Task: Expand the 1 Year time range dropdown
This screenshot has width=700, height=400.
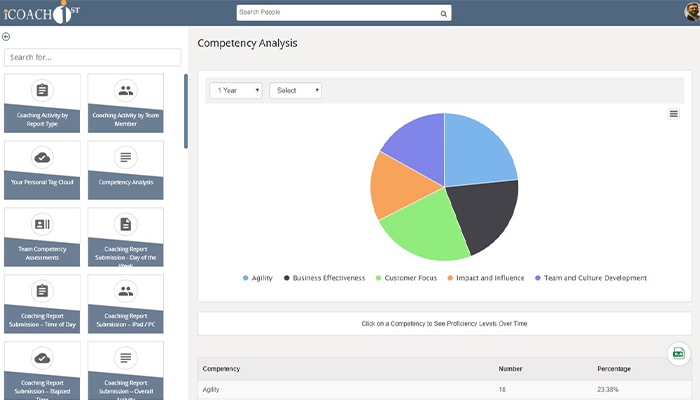Action: pos(236,90)
